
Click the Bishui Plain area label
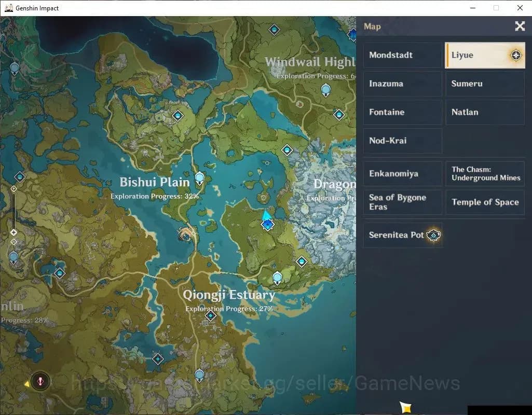tap(155, 183)
